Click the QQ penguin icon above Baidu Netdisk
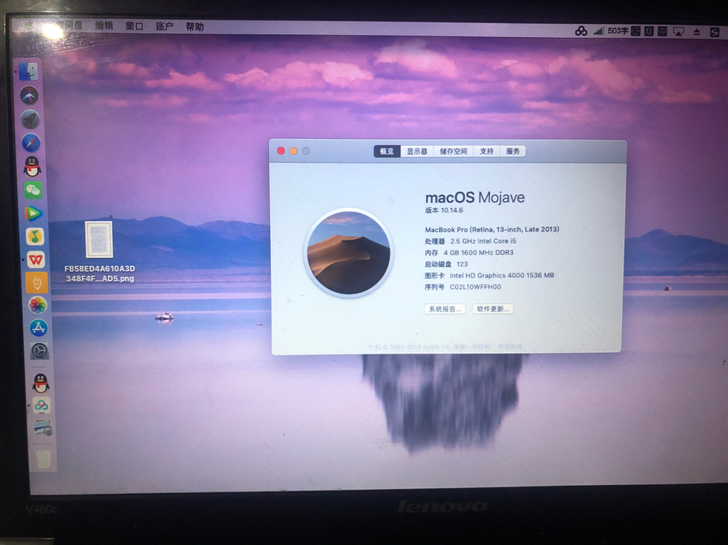Viewport: 728px width, 545px height. 41,383
